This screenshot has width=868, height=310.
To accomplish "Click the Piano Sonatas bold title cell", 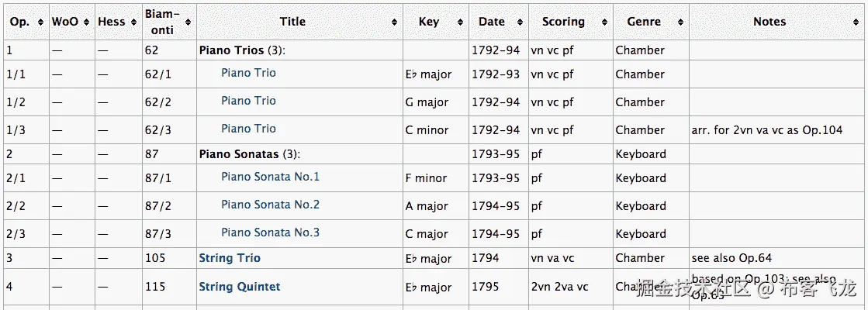I will [x=238, y=154].
